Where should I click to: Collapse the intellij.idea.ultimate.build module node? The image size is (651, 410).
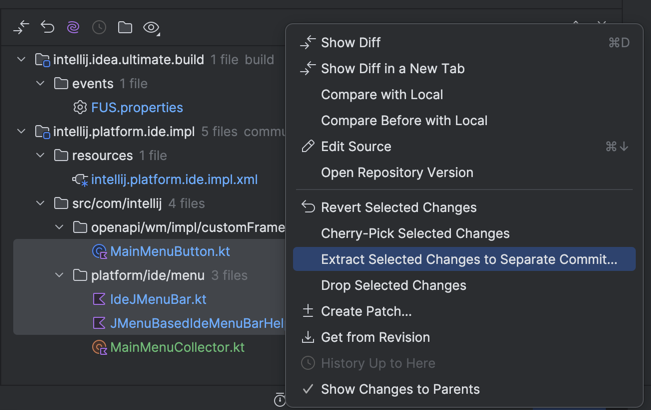click(22, 60)
